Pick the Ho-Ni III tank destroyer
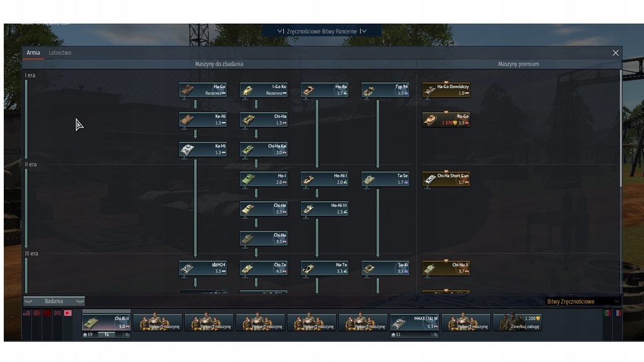The image size is (644, 362). tap(325, 209)
